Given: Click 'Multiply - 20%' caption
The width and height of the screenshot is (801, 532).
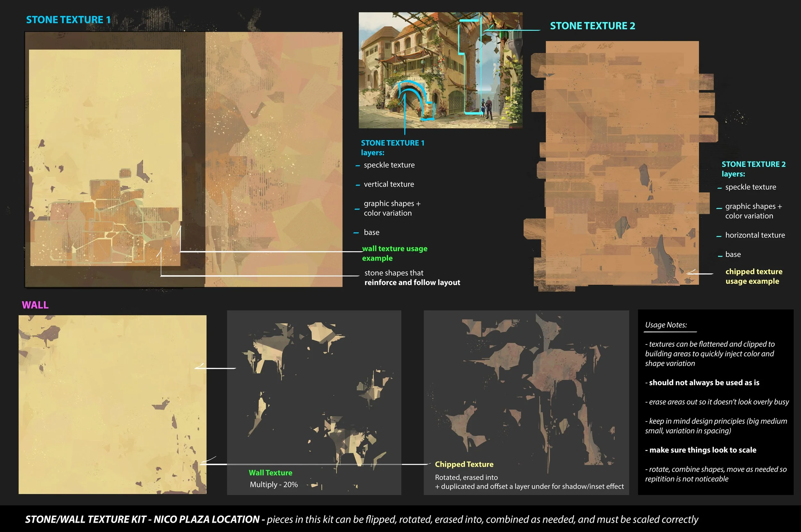Looking at the screenshot, I should point(274,485).
